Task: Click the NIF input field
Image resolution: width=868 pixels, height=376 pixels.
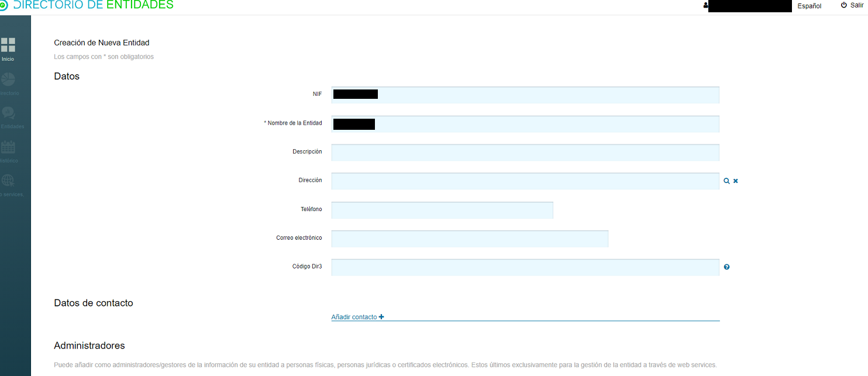Action: (525, 95)
